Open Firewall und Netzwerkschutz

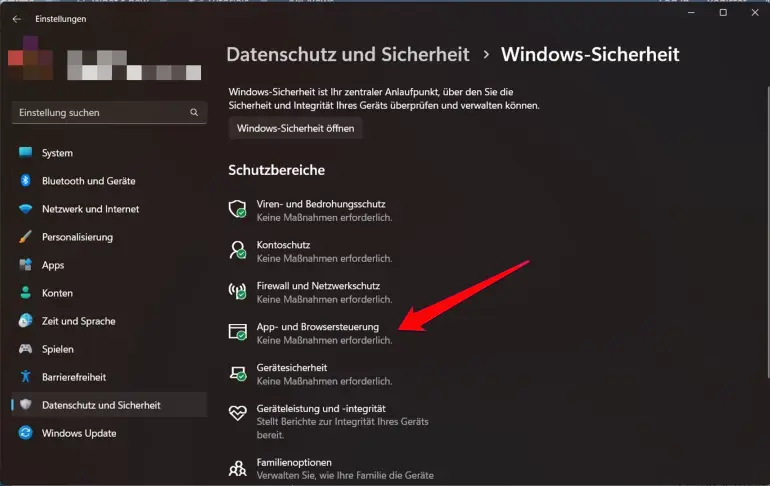318,286
